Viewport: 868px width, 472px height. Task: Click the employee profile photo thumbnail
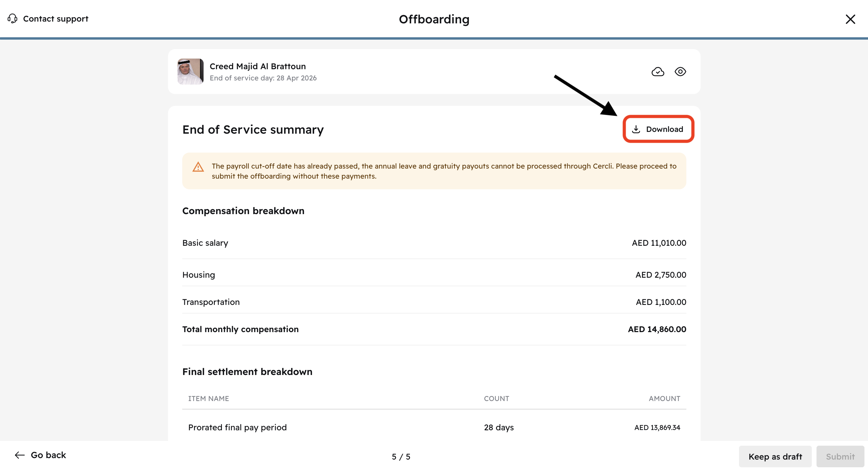(x=191, y=72)
